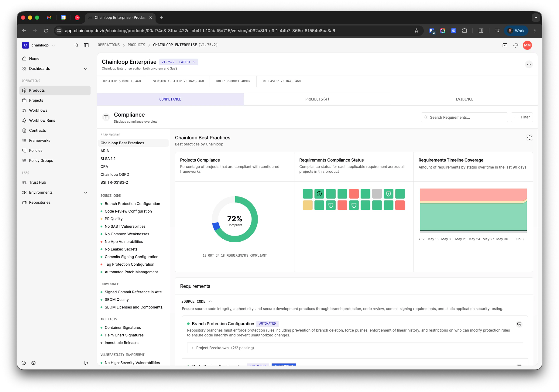Open the v1.75.2 LATEST version dropdown
The width and height of the screenshot is (559, 392).
pos(179,62)
